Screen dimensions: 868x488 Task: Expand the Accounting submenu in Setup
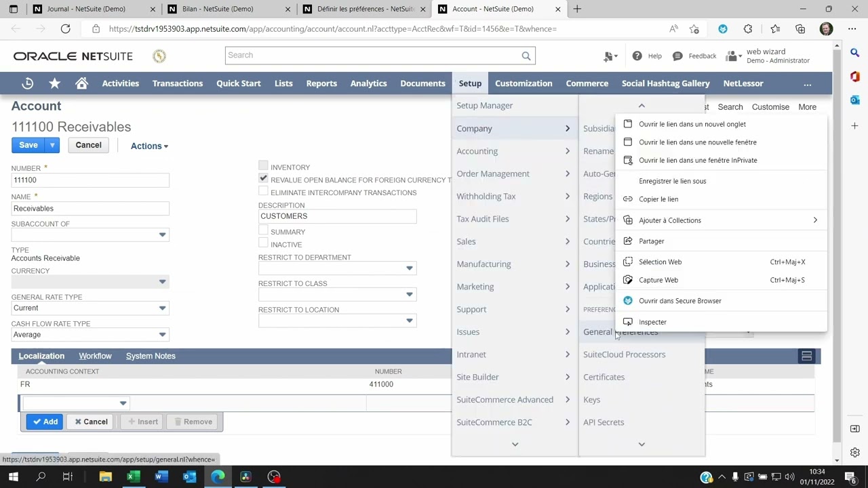coord(514,151)
